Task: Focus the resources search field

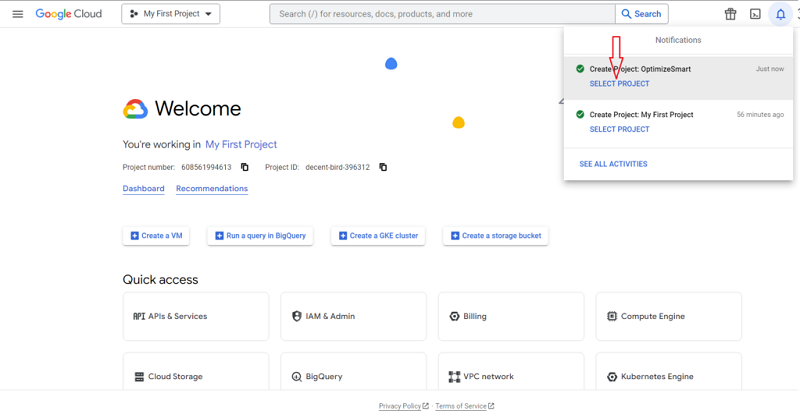Action: (442, 14)
